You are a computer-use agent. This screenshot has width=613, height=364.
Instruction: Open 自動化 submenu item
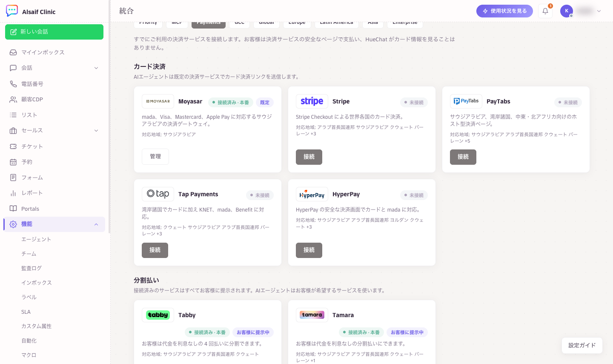tap(29, 341)
